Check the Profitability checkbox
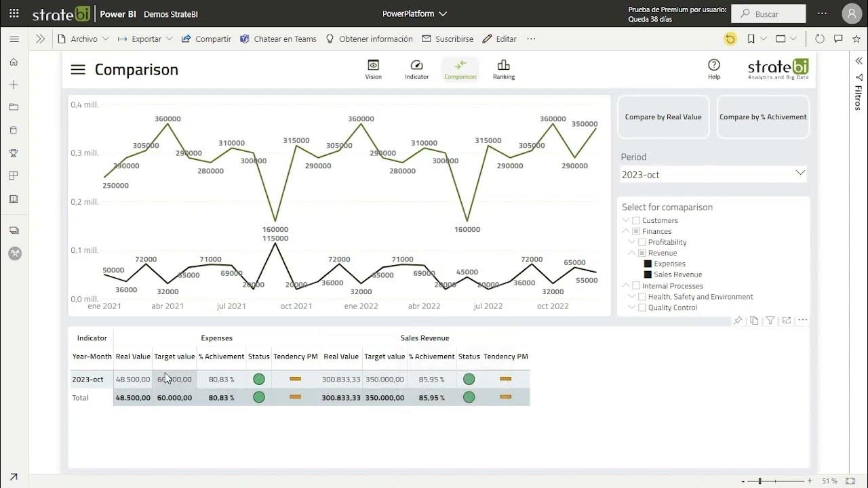 pyautogui.click(x=642, y=242)
